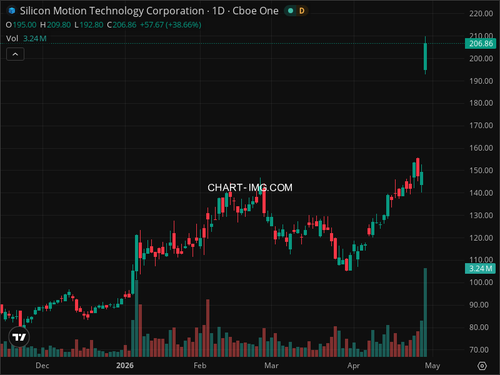Click the 170.00 price axis label

(x=481, y=125)
